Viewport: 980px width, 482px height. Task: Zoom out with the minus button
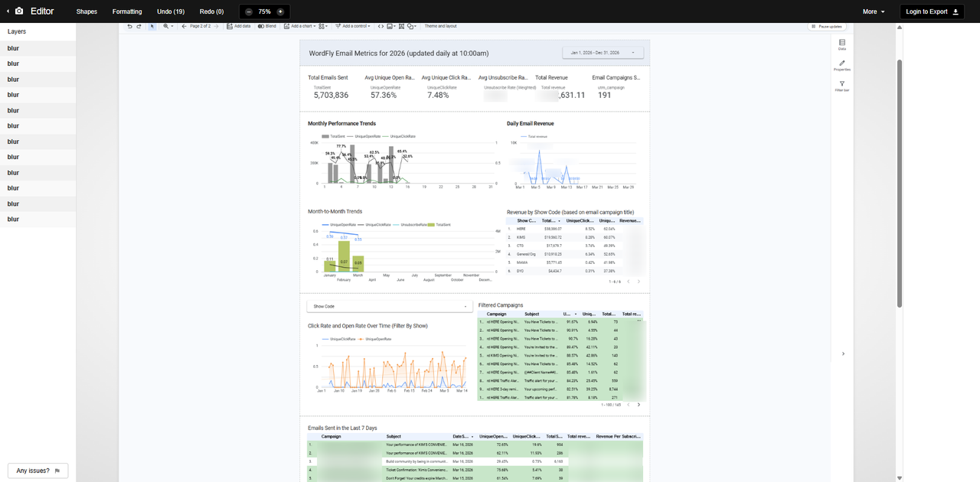249,11
